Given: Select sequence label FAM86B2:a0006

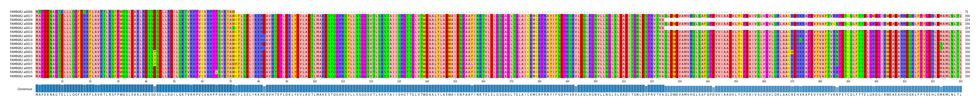Looking at the screenshot, I should [x=21, y=12].
